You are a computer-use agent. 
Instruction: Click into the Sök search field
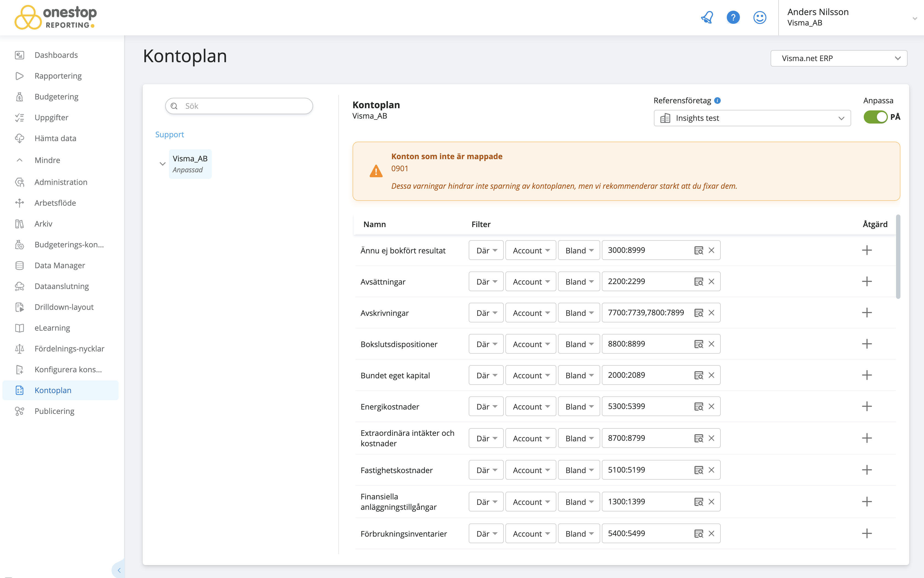coord(245,106)
